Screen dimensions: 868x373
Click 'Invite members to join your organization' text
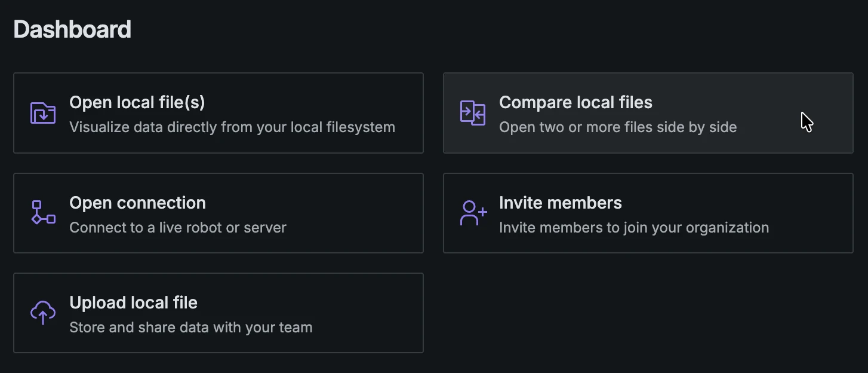coord(634,228)
